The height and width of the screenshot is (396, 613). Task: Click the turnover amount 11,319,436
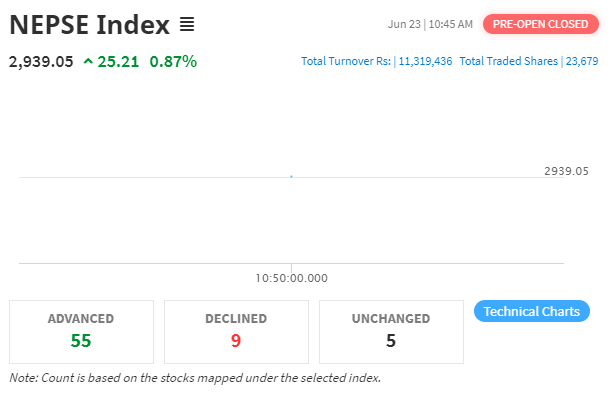tap(425, 61)
